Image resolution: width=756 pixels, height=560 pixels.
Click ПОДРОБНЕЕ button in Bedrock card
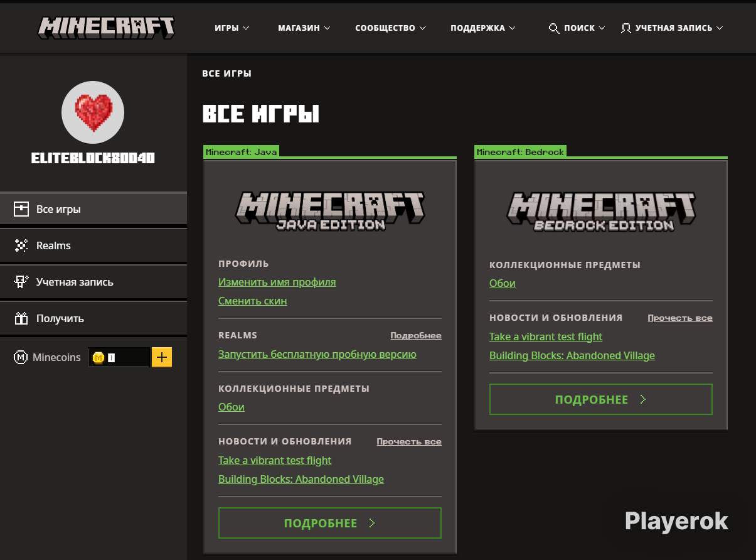click(601, 399)
